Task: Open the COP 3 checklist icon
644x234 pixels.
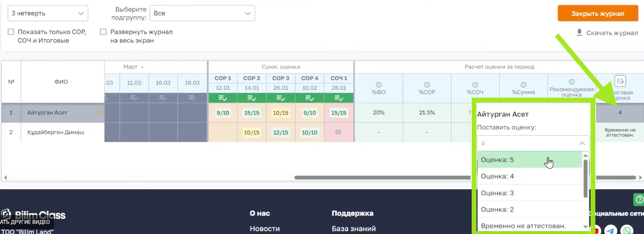Action: point(281,98)
